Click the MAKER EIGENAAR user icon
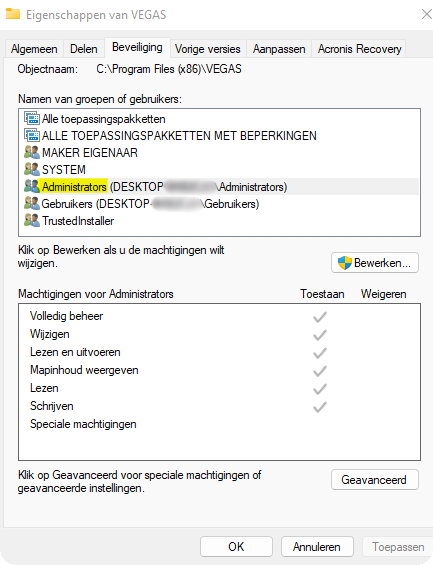 (x=32, y=152)
